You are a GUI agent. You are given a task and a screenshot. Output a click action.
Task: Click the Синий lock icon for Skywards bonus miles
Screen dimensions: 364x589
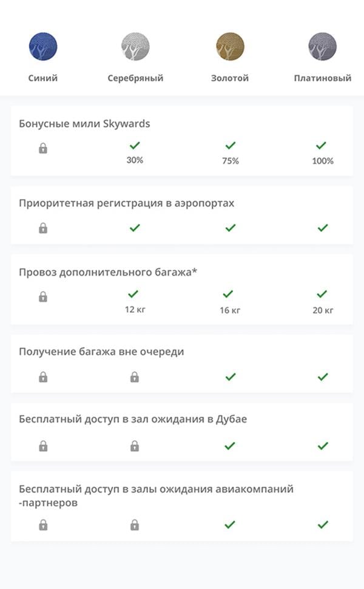[43, 148]
